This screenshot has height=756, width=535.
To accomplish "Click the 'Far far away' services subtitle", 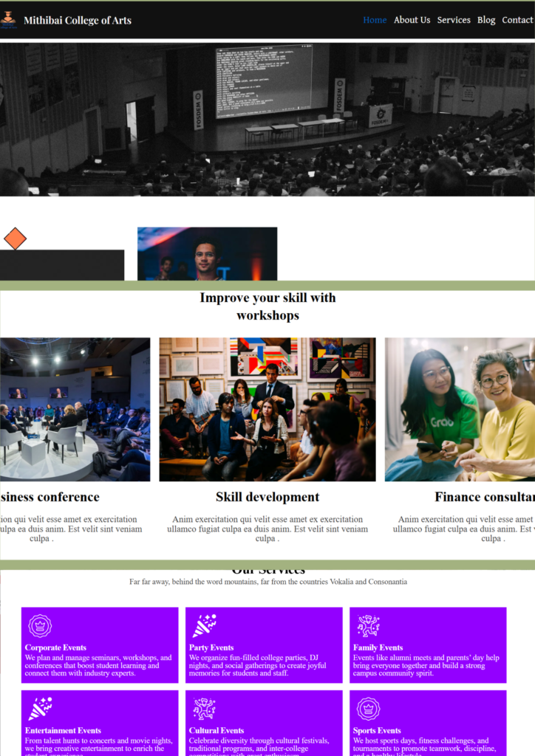I will point(267,582).
